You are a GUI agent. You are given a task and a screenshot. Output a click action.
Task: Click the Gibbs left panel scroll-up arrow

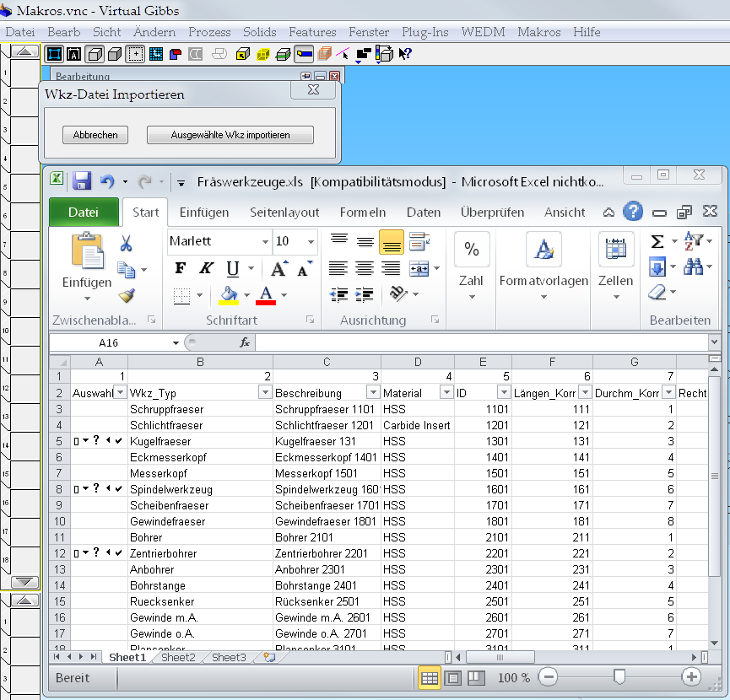coord(24,51)
